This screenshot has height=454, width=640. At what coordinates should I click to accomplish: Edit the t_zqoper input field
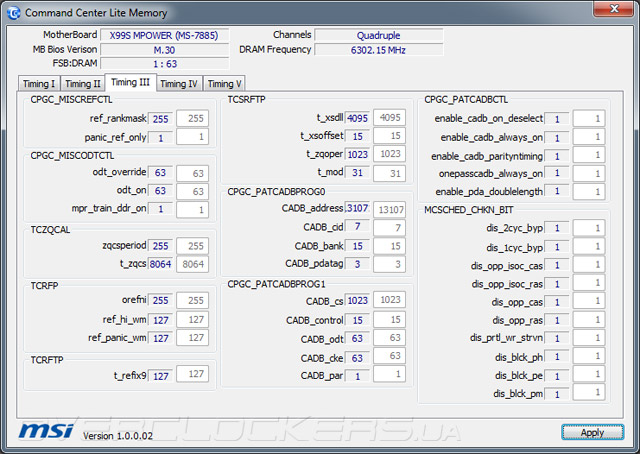click(x=389, y=154)
